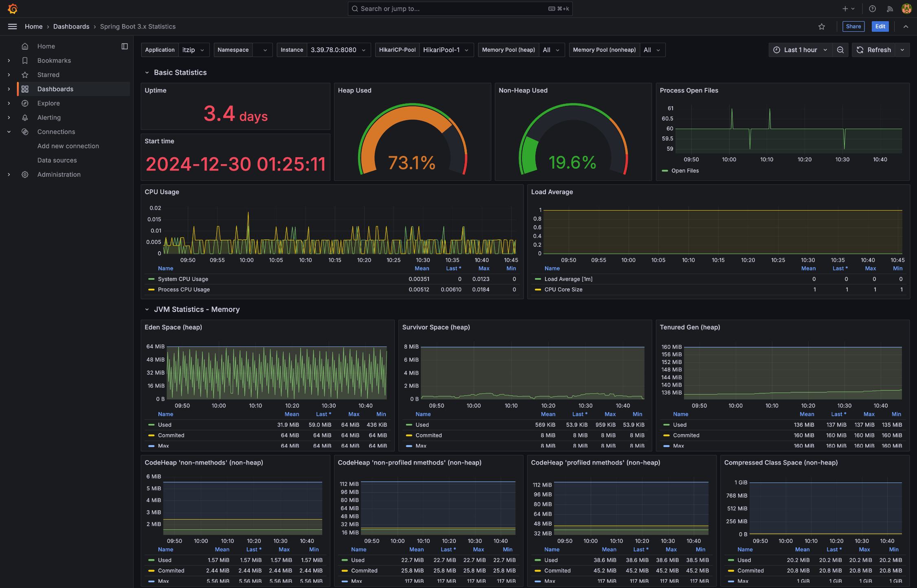917x588 pixels.
Task: Toggle System CPU Usage series visibility
Action: pyautogui.click(x=183, y=279)
